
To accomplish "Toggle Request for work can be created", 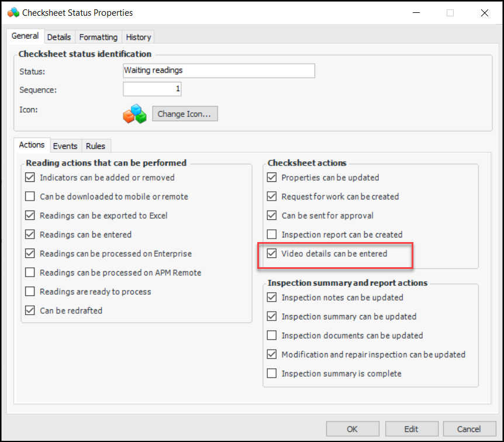I will (272, 196).
